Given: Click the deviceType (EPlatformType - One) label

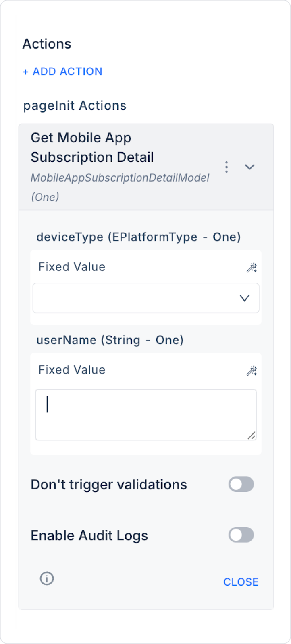Looking at the screenshot, I should click(x=138, y=237).
